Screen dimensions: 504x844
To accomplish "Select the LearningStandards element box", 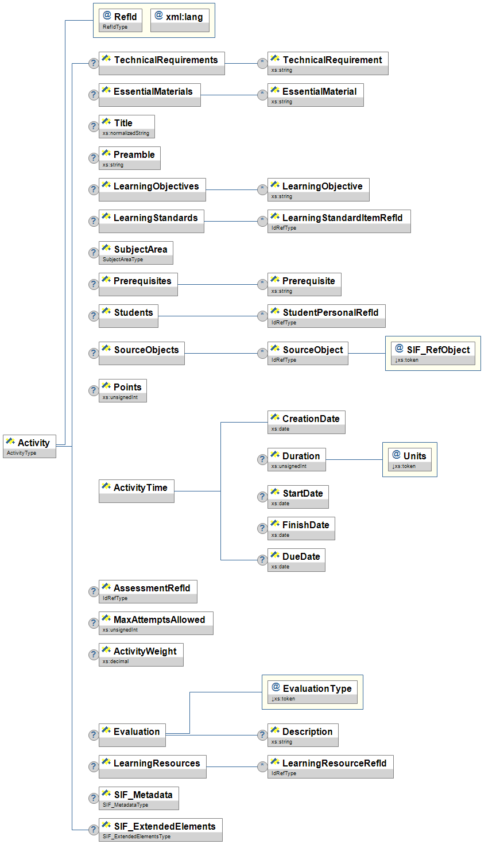I will 152,221.
